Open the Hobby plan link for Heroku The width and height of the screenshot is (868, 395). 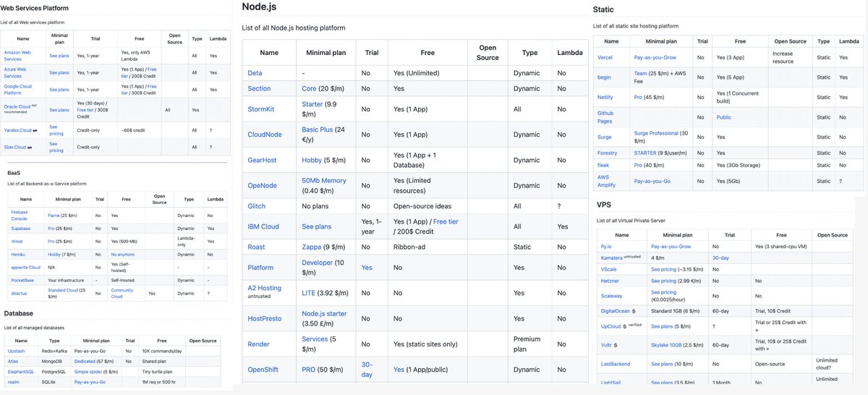(54, 254)
